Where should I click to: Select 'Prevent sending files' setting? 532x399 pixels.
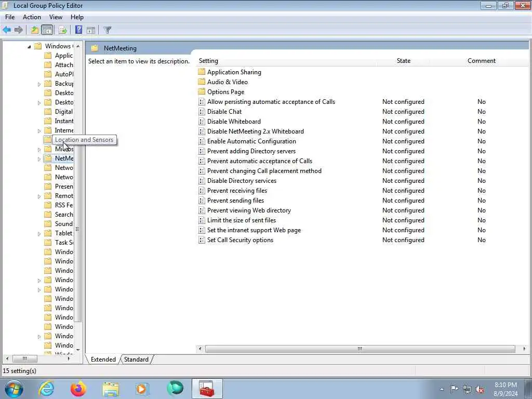pos(235,200)
